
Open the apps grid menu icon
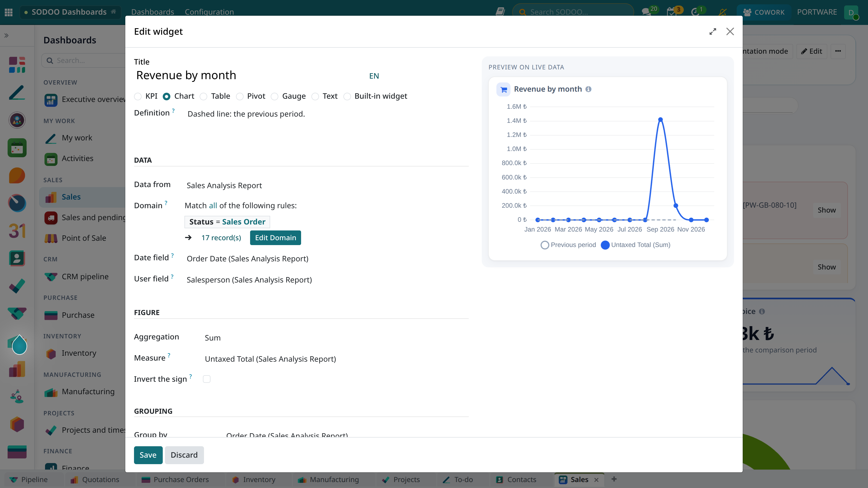click(9, 12)
